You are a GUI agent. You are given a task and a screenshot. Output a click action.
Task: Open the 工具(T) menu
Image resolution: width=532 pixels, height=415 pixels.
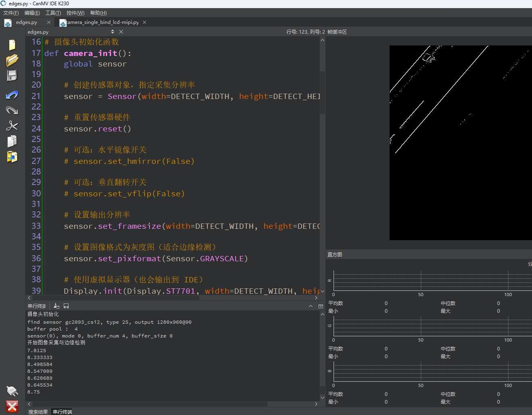coord(53,13)
